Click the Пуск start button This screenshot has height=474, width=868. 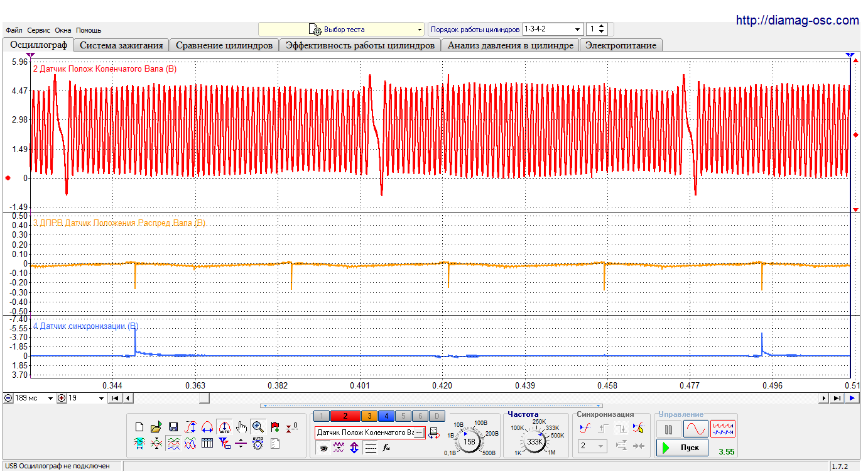[682, 448]
